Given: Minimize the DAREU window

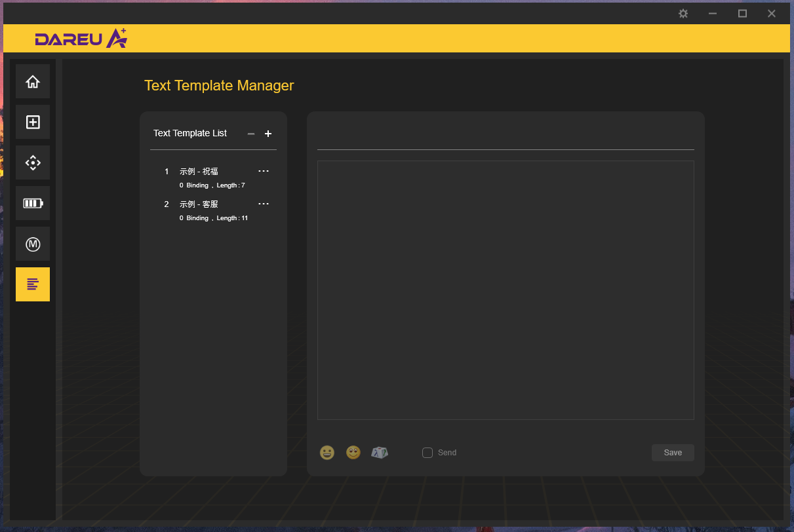Looking at the screenshot, I should (x=713, y=13).
